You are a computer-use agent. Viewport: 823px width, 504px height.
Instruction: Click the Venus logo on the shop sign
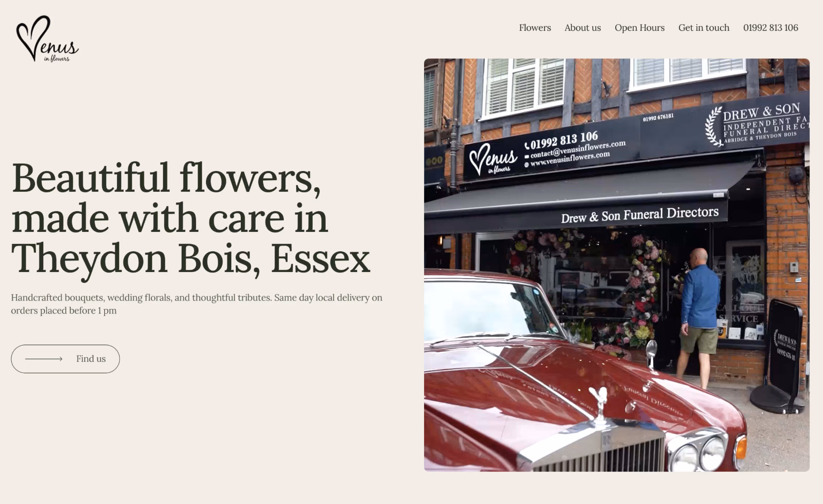493,159
